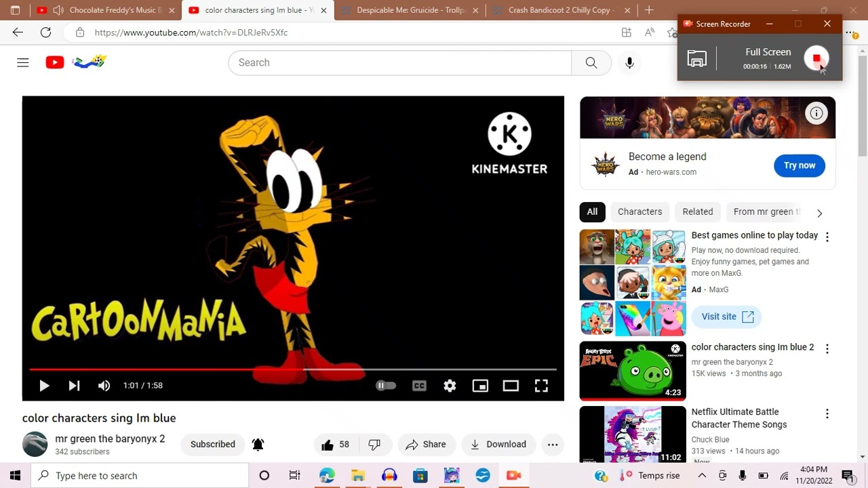Viewport: 868px width, 488px height.
Task: Go back in browser history
Action: point(18,33)
